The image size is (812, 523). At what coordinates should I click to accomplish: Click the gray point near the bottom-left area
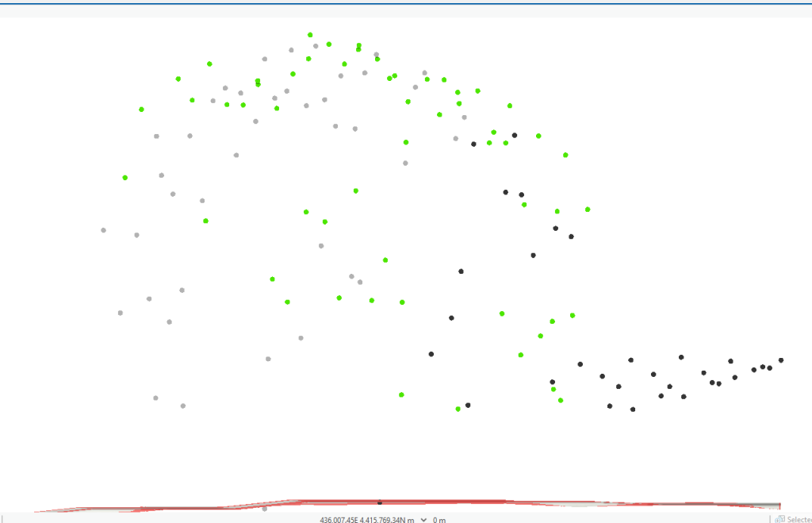point(154,398)
